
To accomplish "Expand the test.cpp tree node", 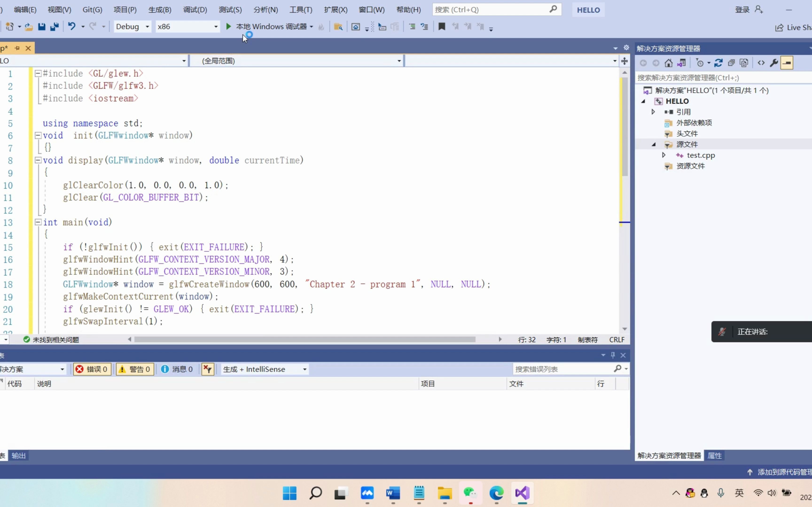I will (x=663, y=155).
